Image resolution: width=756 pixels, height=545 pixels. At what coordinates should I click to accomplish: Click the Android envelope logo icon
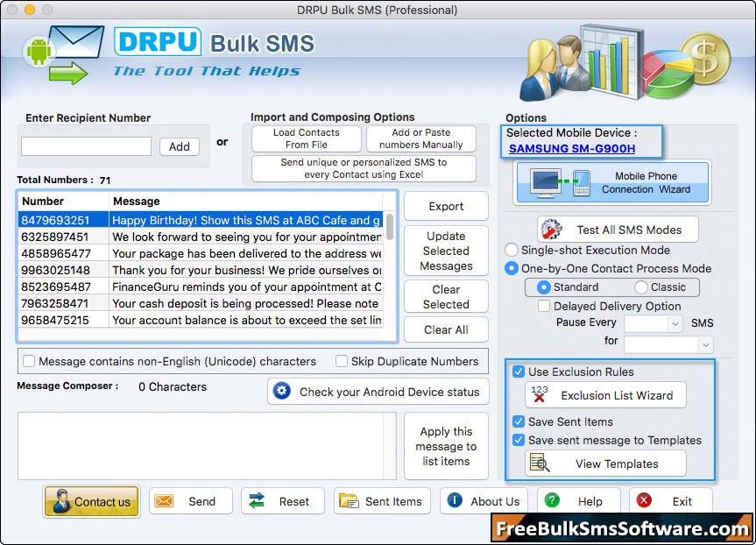tap(64, 55)
